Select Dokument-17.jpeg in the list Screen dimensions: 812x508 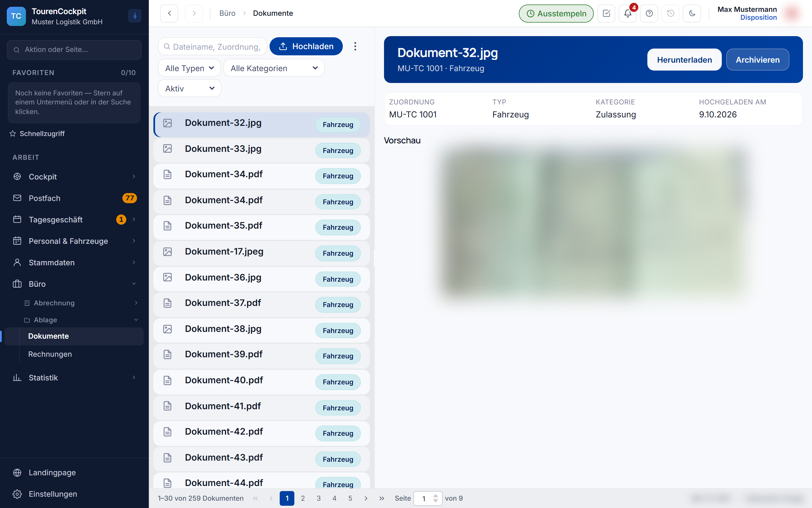261,253
